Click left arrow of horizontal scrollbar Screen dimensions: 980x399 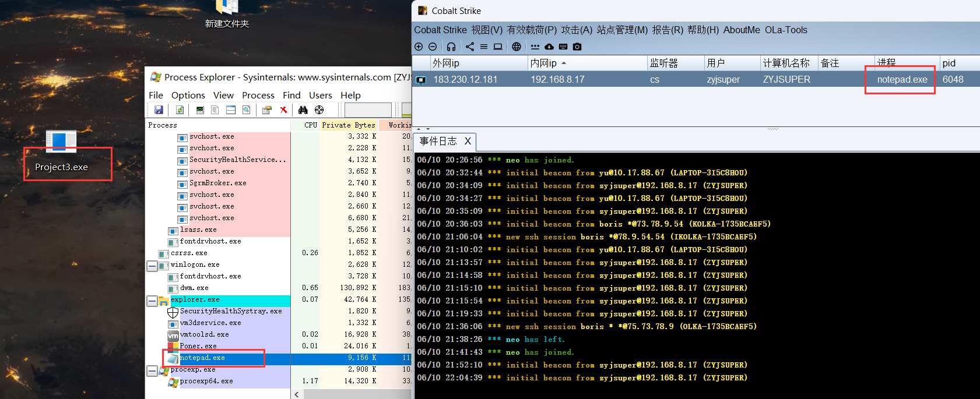(297, 394)
